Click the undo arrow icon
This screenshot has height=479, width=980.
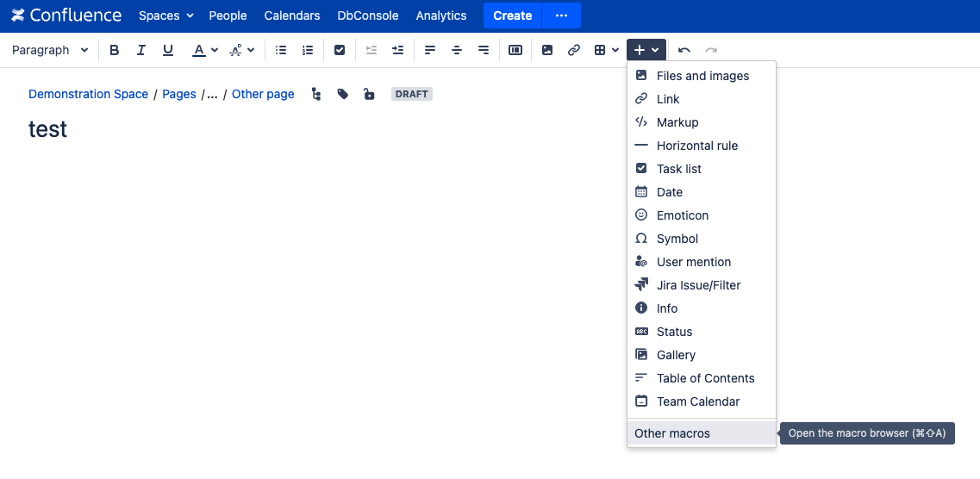pyautogui.click(x=684, y=50)
